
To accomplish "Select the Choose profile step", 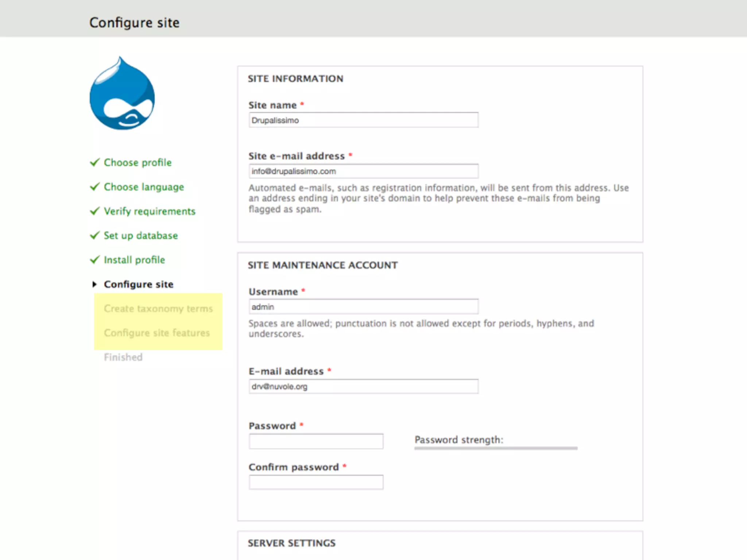I will 138,163.
